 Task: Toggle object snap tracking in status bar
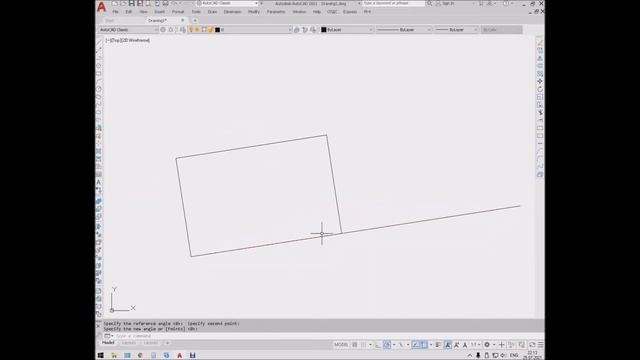pyautogui.click(x=416, y=345)
